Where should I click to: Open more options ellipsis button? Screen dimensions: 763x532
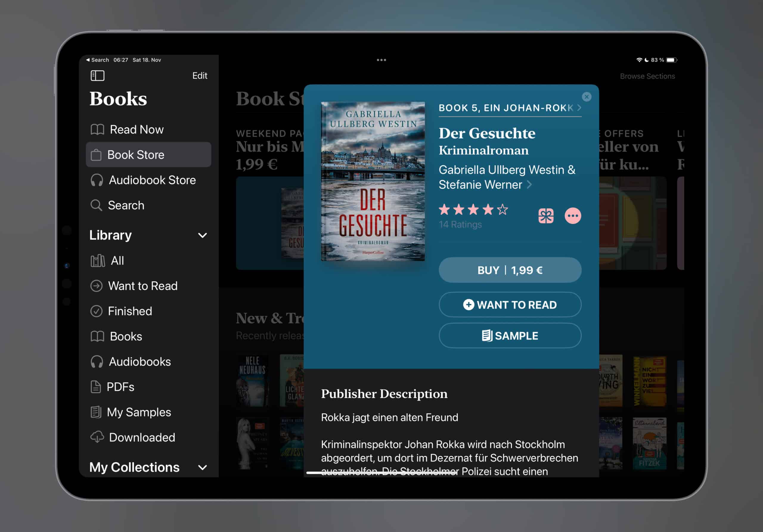click(x=573, y=216)
